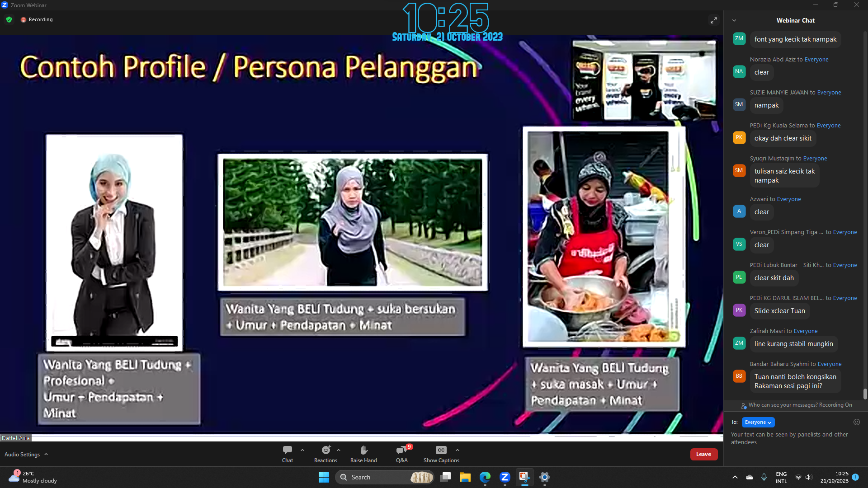Collapse the Webinar Chat panel chevron

(x=734, y=20)
